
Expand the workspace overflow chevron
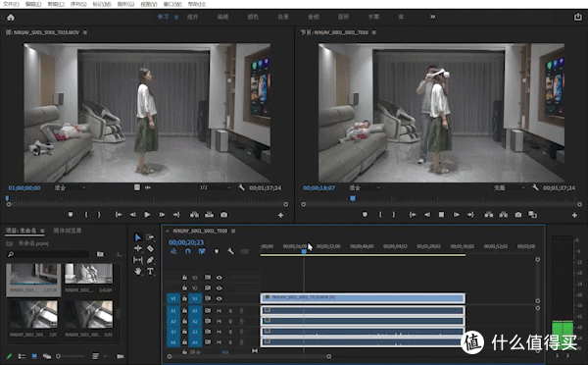pyautogui.click(x=433, y=17)
